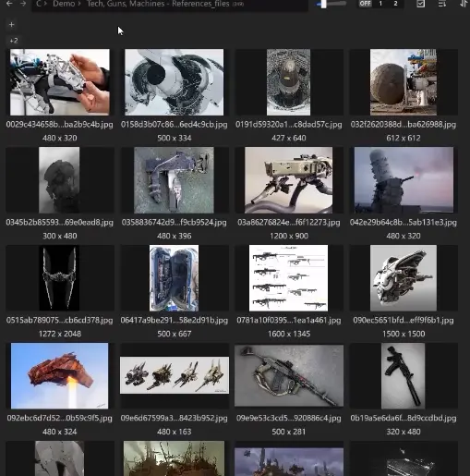Select filename 0781a10f0395...1ea1a461.jpg
The image size is (470, 476).
(x=289, y=321)
